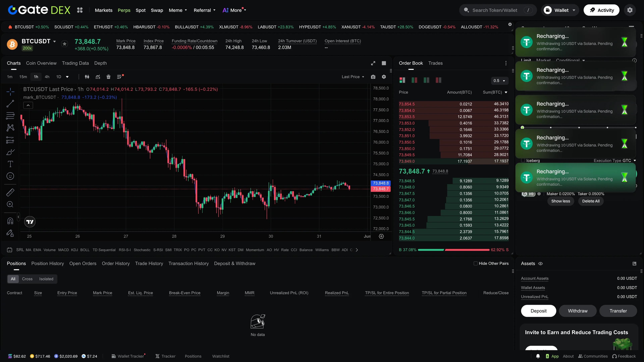Open chart indicators button in toolbar
Image resolution: width=644 pixels, height=362 pixels.
coord(98,77)
